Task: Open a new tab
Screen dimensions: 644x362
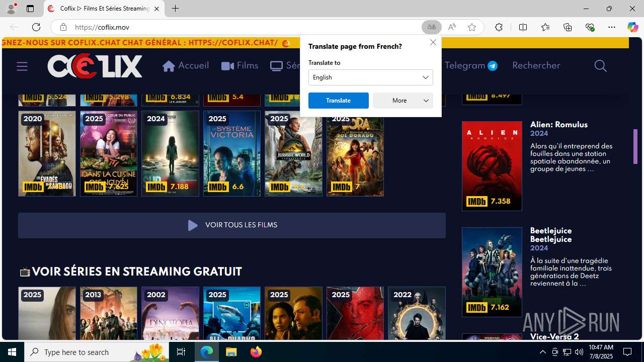Action: tap(175, 9)
